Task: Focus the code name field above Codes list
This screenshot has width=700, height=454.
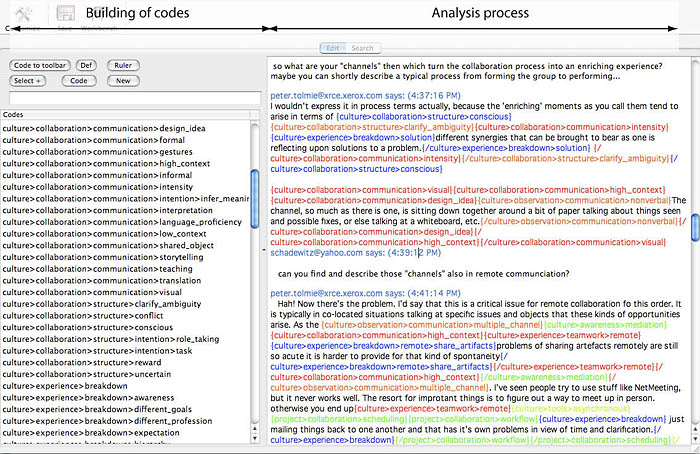Action: pyautogui.click(x=135, y=98)
